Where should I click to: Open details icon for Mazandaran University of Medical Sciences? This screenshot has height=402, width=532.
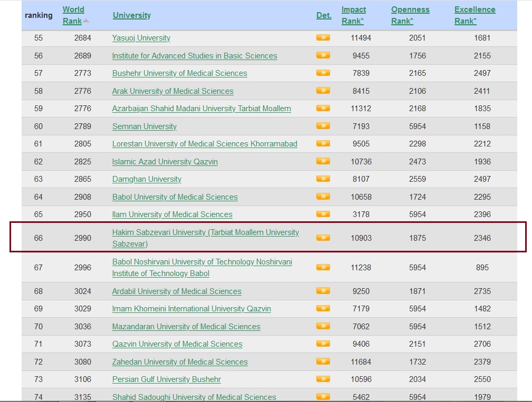point(323,326)
